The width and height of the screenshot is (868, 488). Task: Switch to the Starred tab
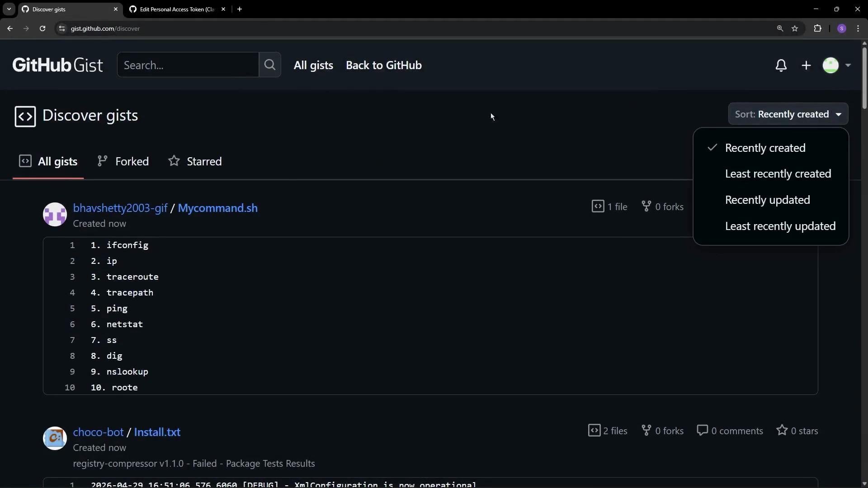click(195, 161)
